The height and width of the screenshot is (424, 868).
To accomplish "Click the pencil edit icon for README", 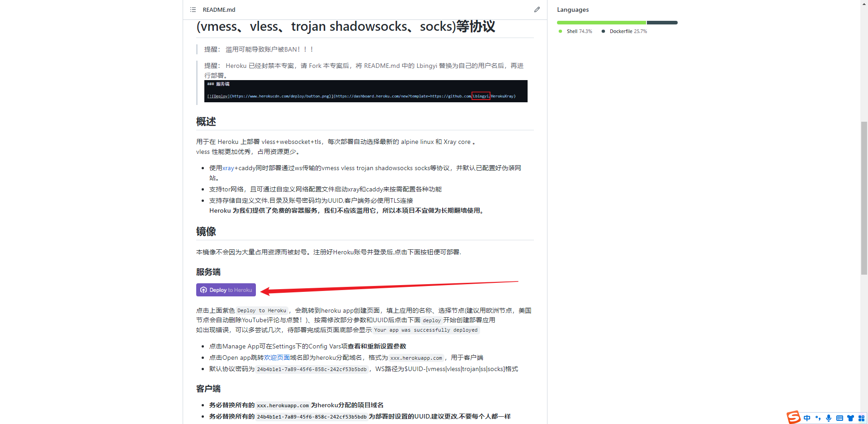I will pyautogui.click(x=537, y=10).
